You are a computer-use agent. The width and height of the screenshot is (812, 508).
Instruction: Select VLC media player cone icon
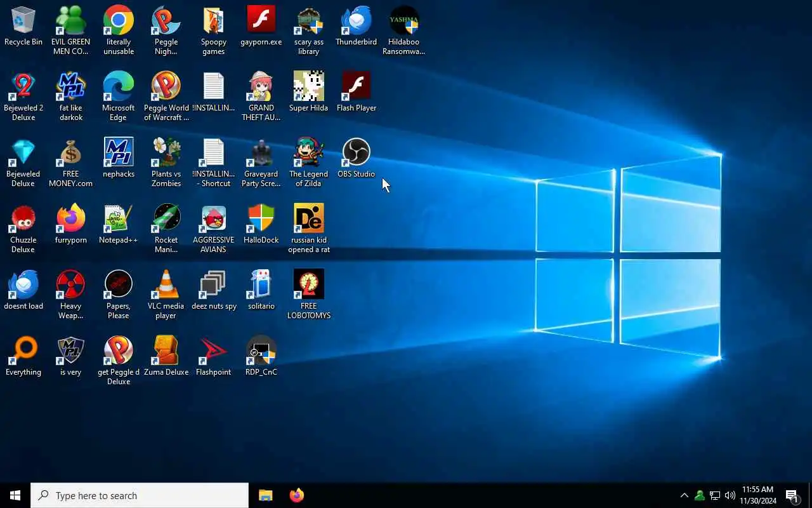166,295
